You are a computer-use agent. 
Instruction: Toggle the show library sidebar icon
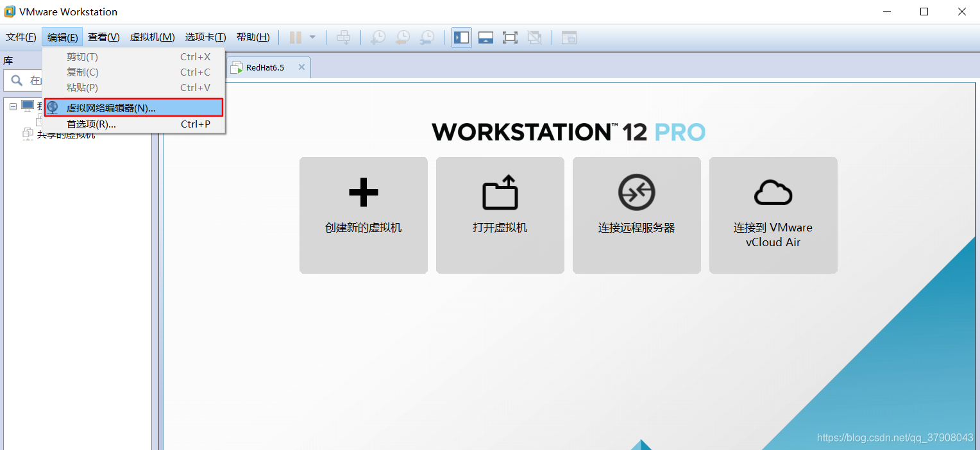(x=461, y=37)
